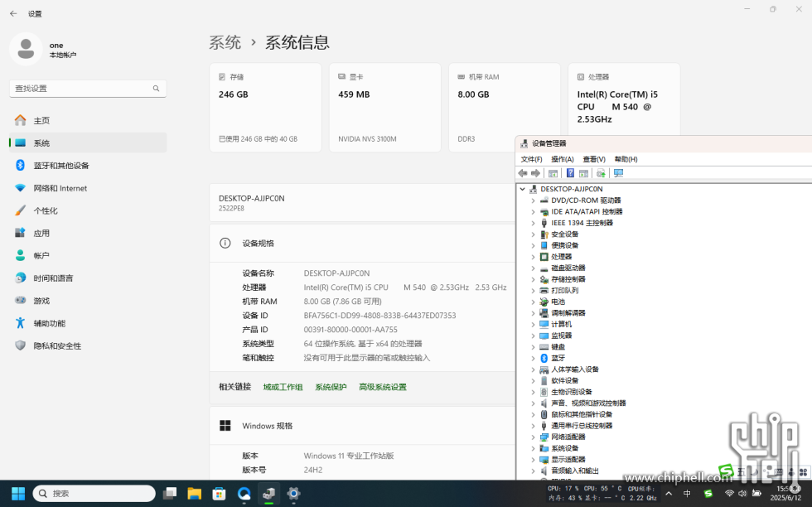Expand the 网络适配器 node
The height and width of the screenshot is (507, 812).
[x=533, y=437]
